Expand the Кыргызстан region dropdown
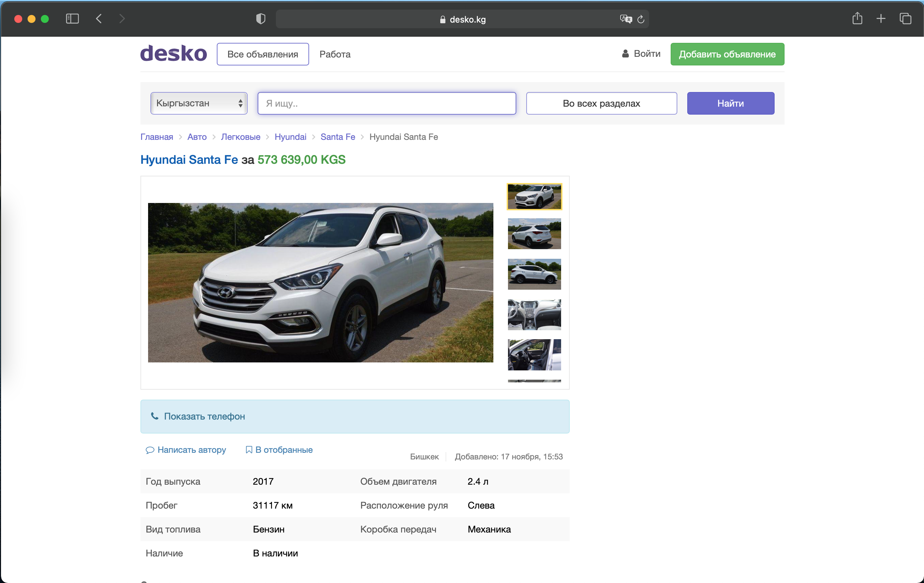This screenshot has height=583, width=924. coord(199,103)
